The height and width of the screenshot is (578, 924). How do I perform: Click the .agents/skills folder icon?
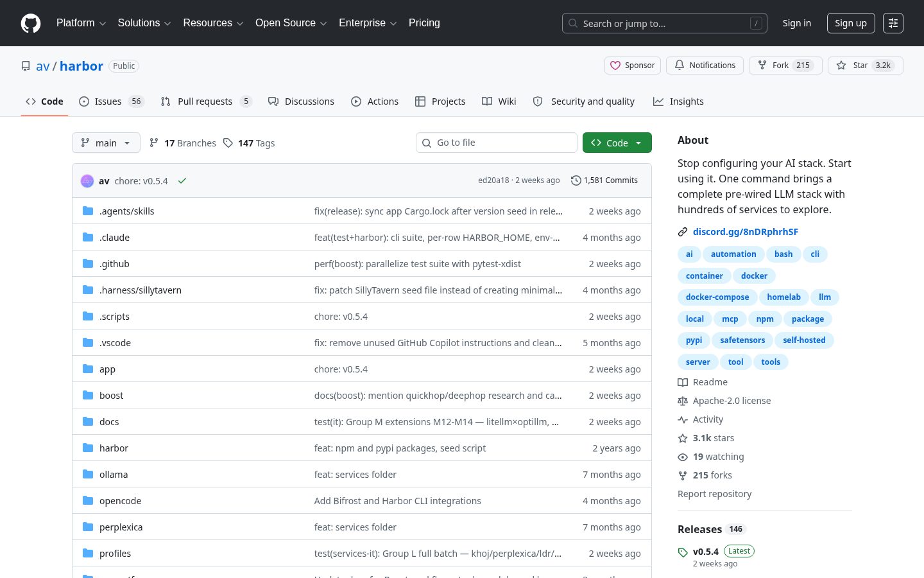[x=88, y=211]
